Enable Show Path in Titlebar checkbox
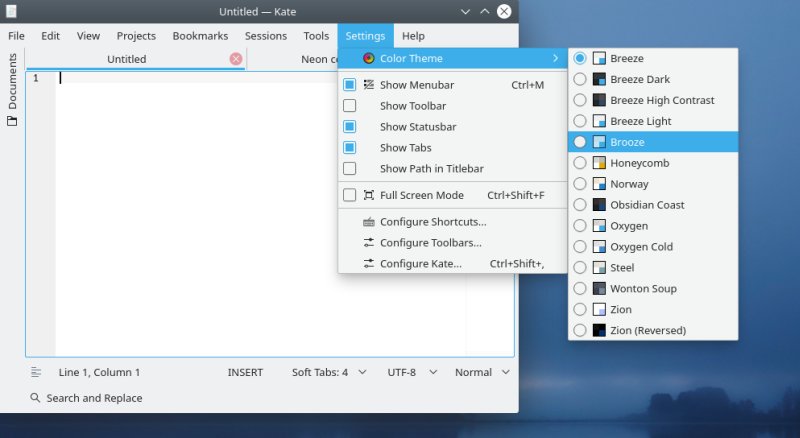 [350, 169]
